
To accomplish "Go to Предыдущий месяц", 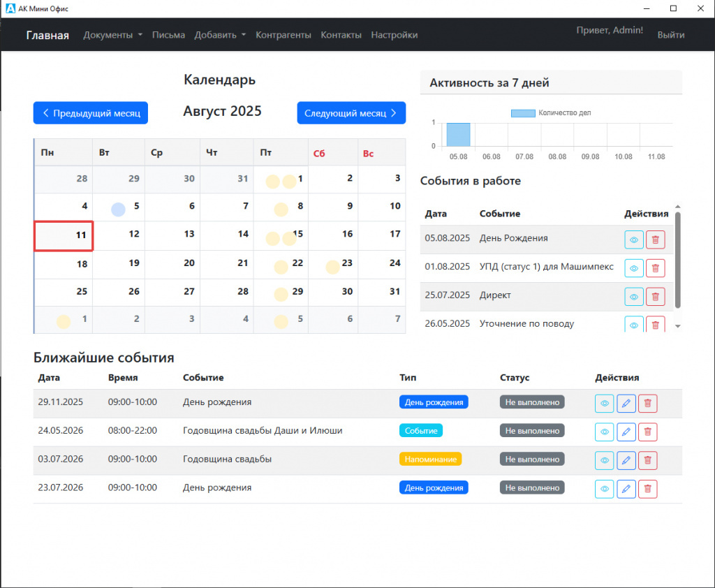I will click(x=91, y=112).
